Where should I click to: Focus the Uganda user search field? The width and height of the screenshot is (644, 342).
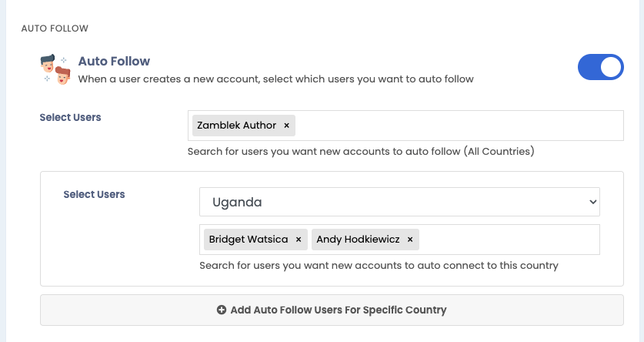point(509,240)
